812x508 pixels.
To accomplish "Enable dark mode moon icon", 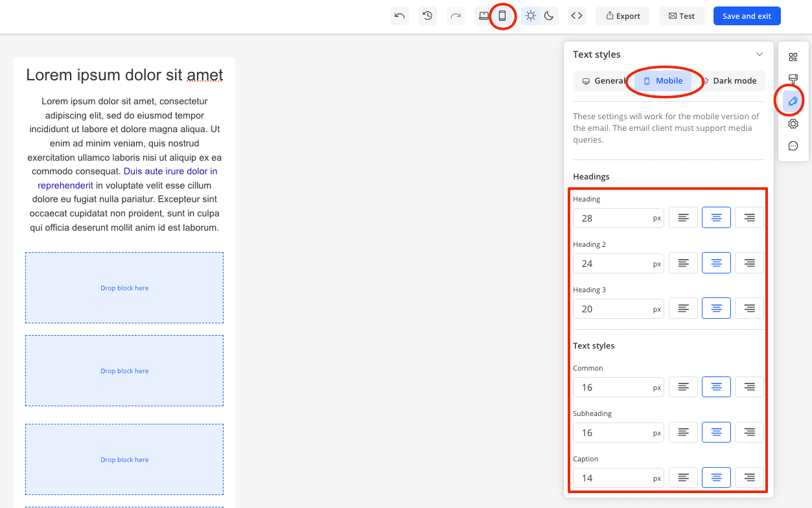I will [549, 16].
